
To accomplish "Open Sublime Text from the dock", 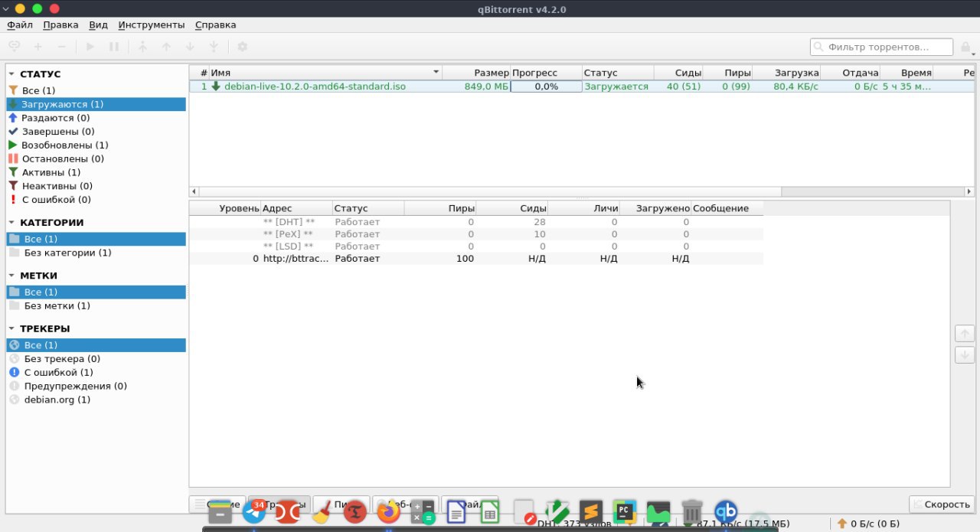I will coord(591,511).
